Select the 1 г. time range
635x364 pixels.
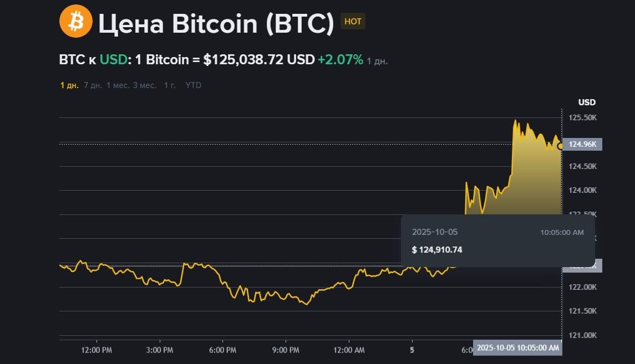click(x=170, y=85)
